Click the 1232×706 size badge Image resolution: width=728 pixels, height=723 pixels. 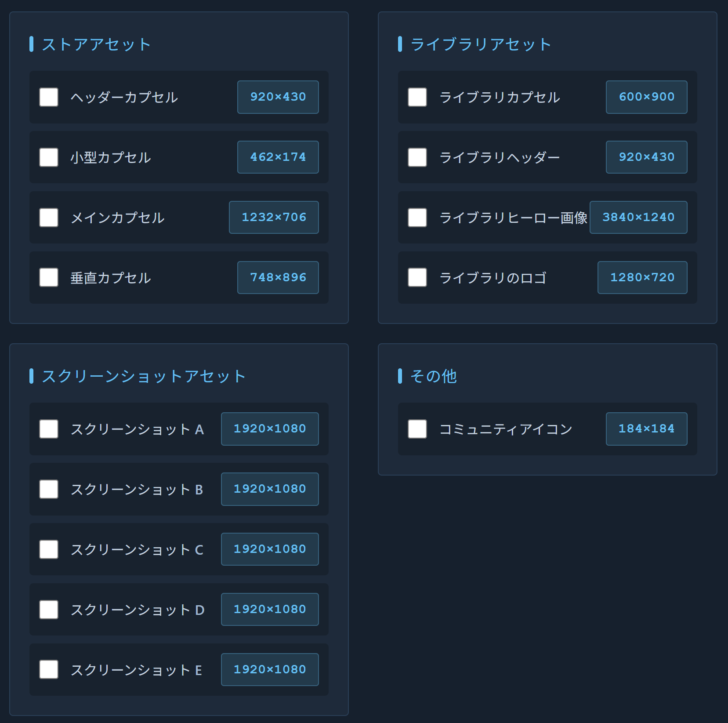point(274,218)
